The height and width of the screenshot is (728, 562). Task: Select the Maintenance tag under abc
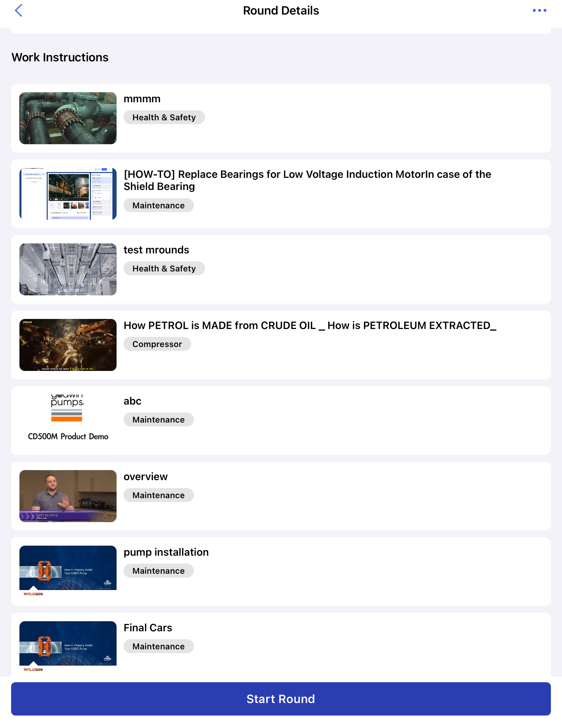point(159,419)
